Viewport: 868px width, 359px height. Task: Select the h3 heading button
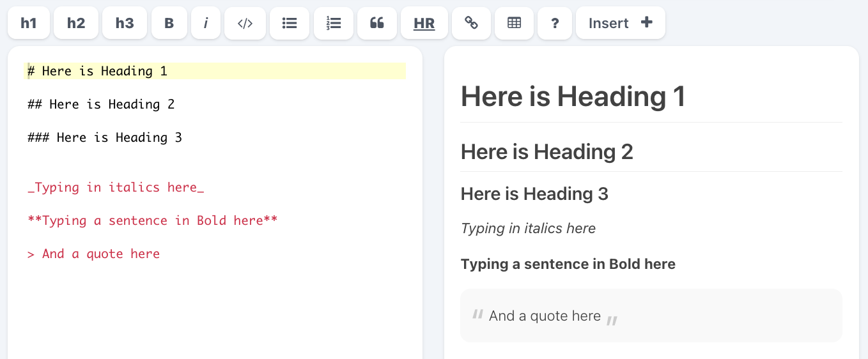tap(125, 24)
